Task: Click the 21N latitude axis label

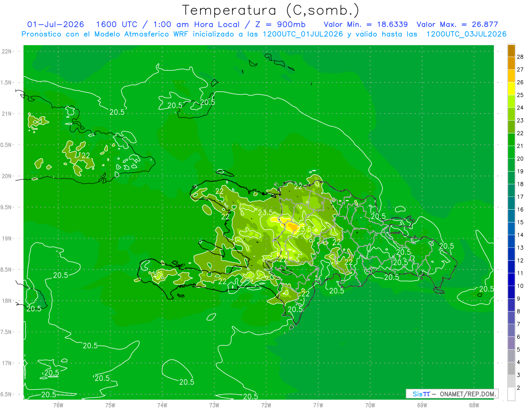Action: 7,114
